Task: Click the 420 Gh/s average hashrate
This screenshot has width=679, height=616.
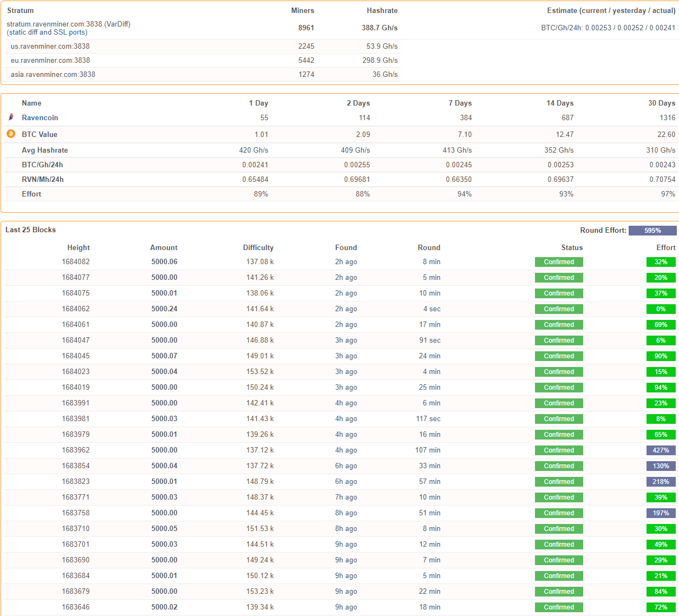Action: (253, 150)
